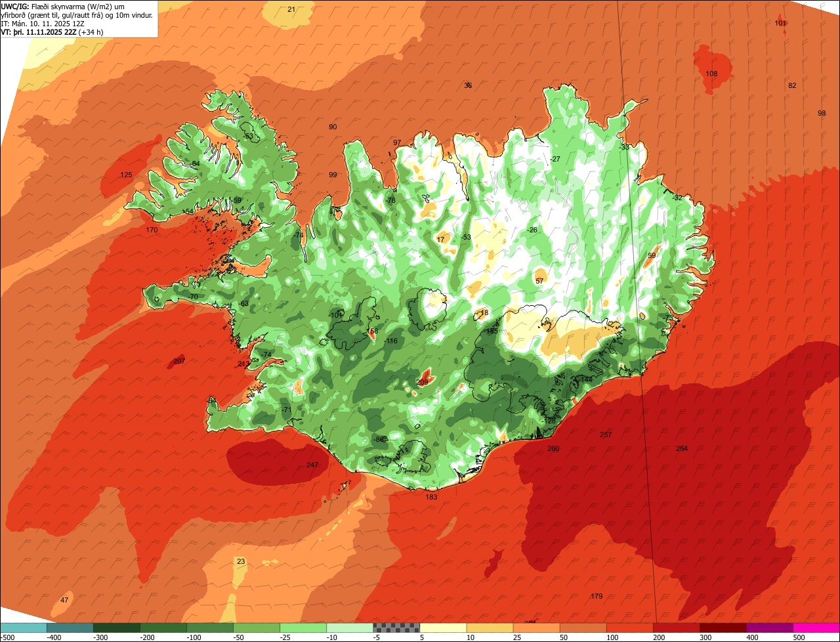The image size is (840, 642).
Task: Click the yellow swatch between 10 and 25
Action: click(490, 628)
